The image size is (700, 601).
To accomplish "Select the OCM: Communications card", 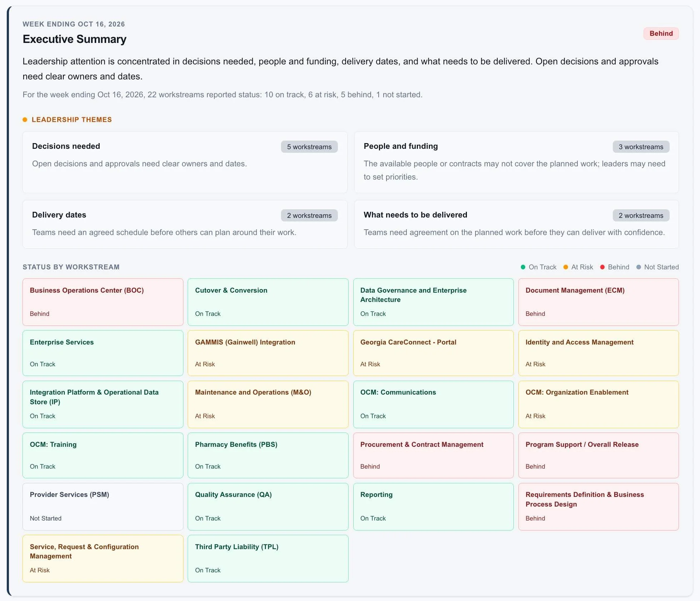I will point(433,404).
